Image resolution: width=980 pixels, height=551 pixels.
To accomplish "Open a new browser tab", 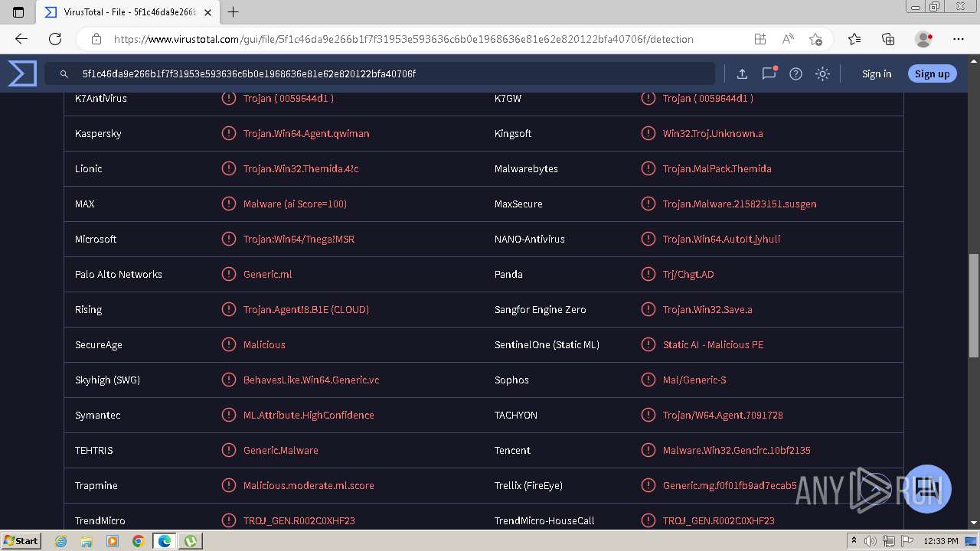I will 234,12.
